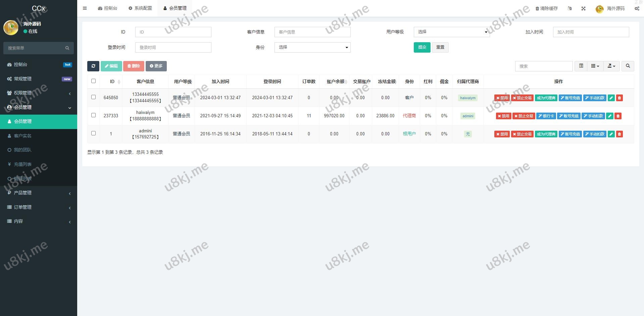This screenshot has width=644, height=316.
Task: Click the fullscreen icon in top bar
Action: (583, 8)
